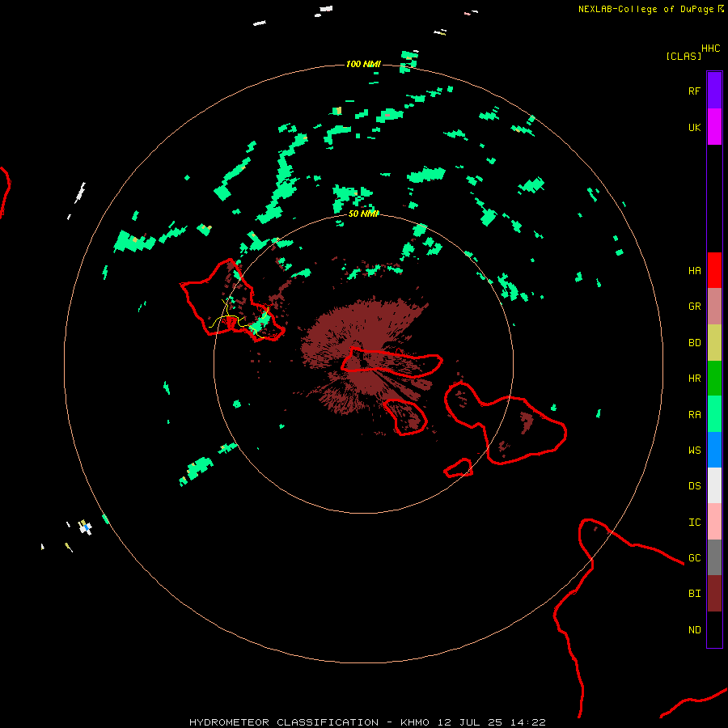Click the WS legend label
The height and width of the screenshot is (728, 728).
tap(694, 450)
